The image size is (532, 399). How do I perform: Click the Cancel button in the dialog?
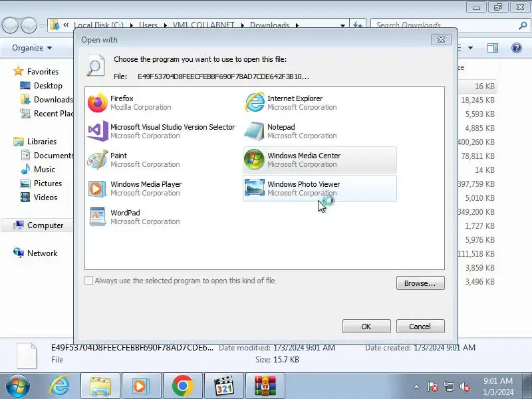[420, 326]
